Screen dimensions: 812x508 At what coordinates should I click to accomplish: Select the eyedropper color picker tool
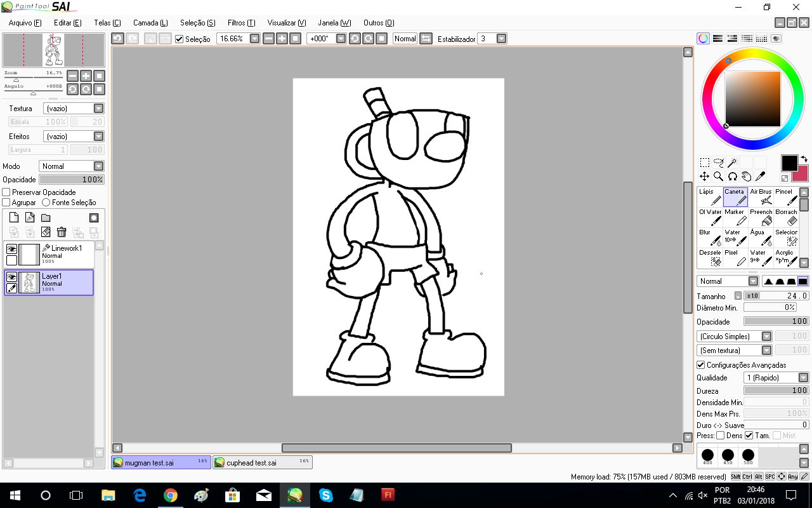(x=760, y=177)
